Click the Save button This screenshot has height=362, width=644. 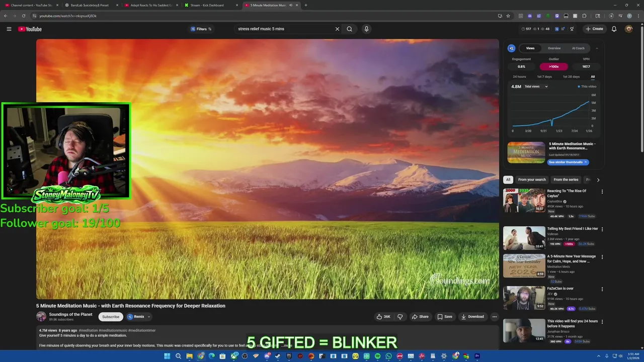point(445,317)
